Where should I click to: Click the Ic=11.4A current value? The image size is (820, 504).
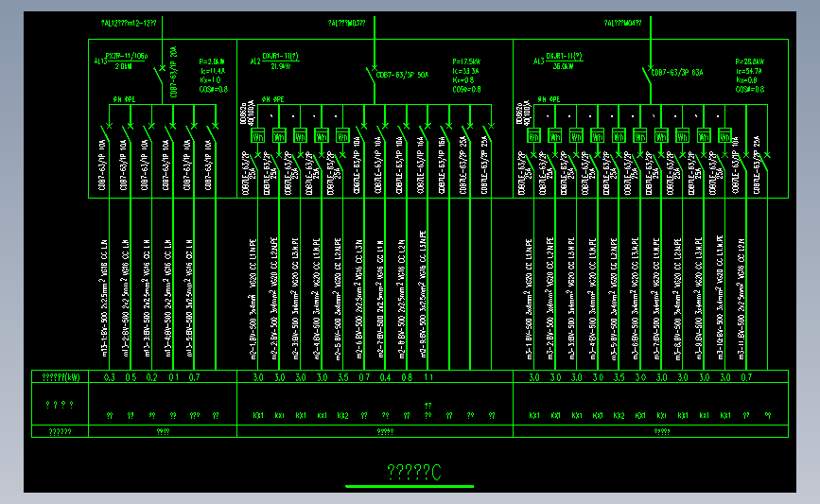click(x=212, y=71)
